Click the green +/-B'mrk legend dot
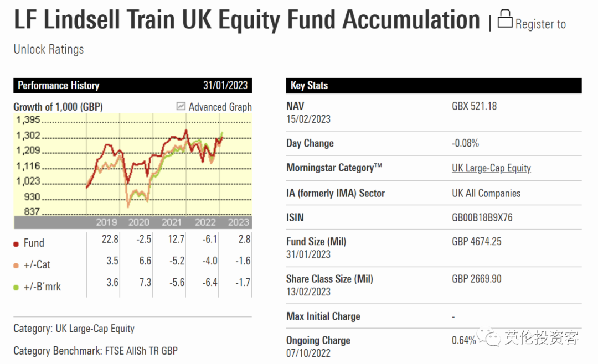 16,288
